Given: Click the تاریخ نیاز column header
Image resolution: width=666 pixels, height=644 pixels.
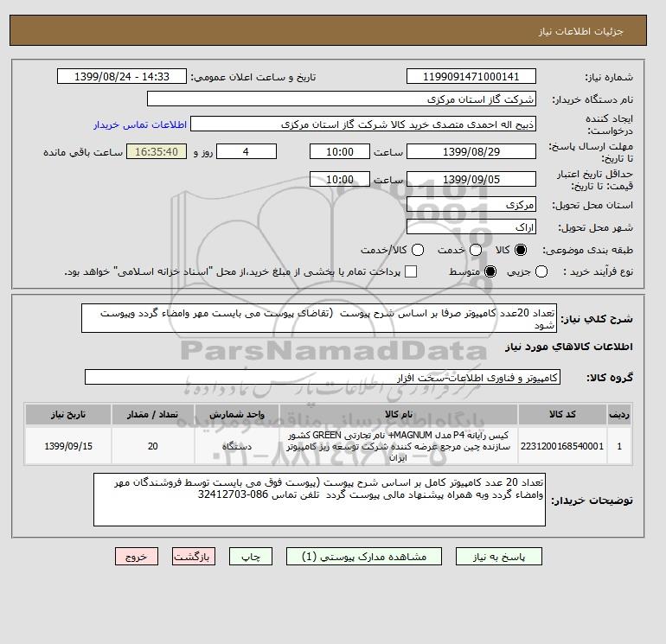Looking at the screenshot, I should pos(68,414).
